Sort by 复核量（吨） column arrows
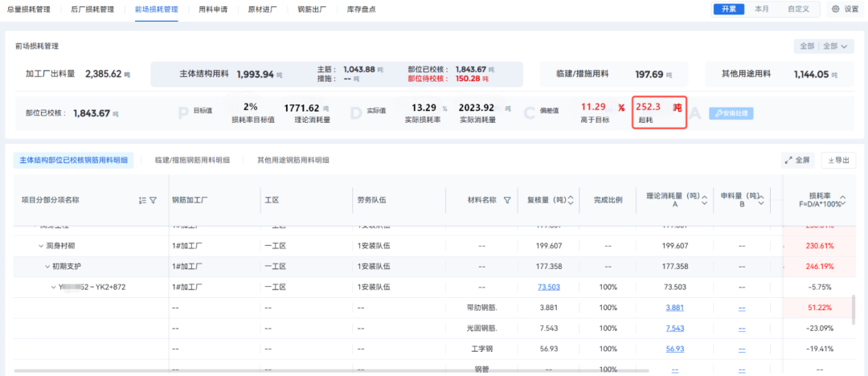Screen dimensions: 868x376 click(571, 201)
